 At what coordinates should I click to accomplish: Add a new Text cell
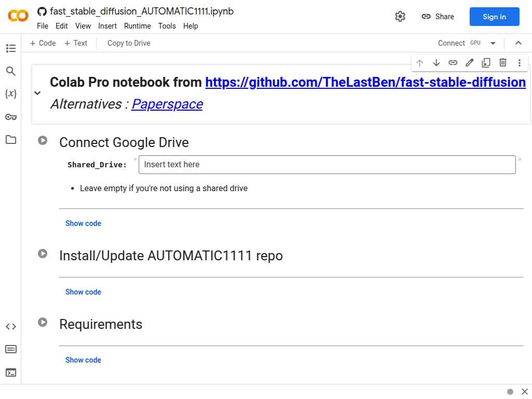(76, 43)
